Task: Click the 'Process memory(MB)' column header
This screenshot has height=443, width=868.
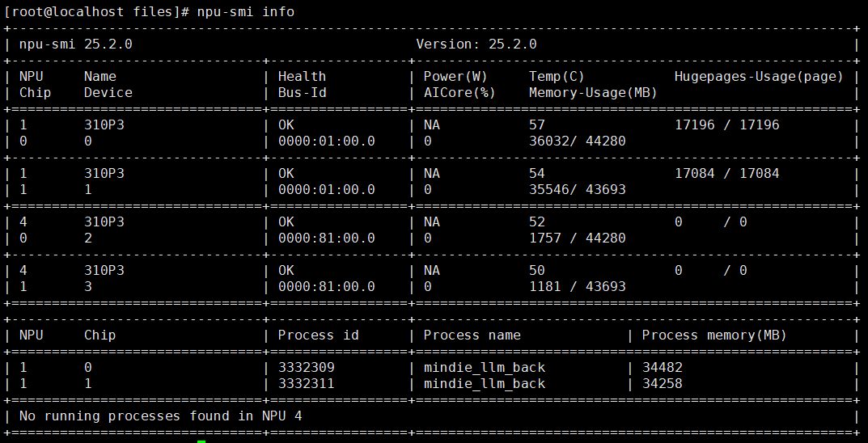Action: coord(714,335)
